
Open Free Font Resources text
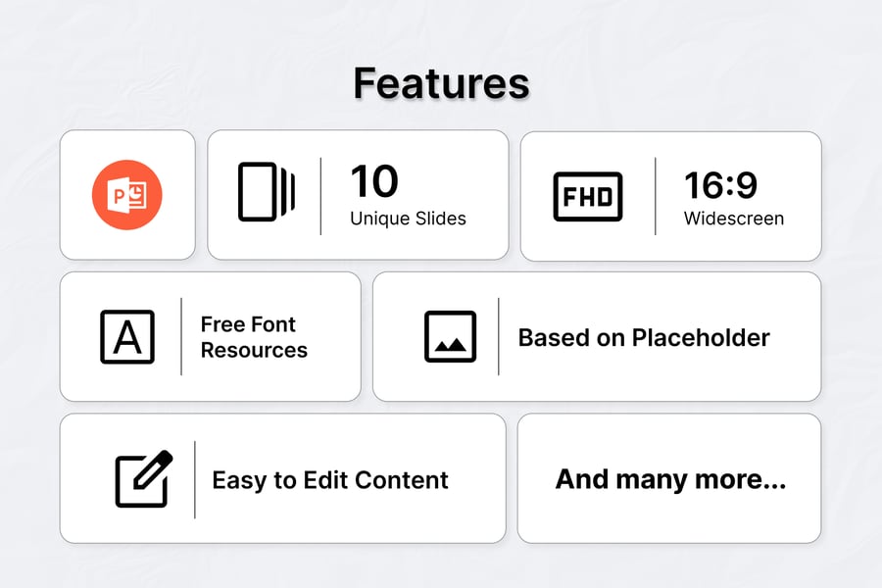pyautogui.click(x=254, y=337)
